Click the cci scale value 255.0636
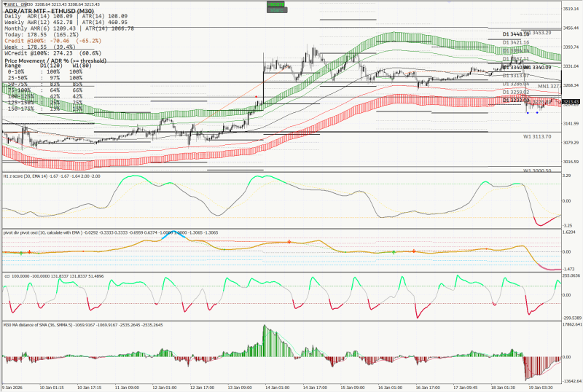 pos(571,275)
